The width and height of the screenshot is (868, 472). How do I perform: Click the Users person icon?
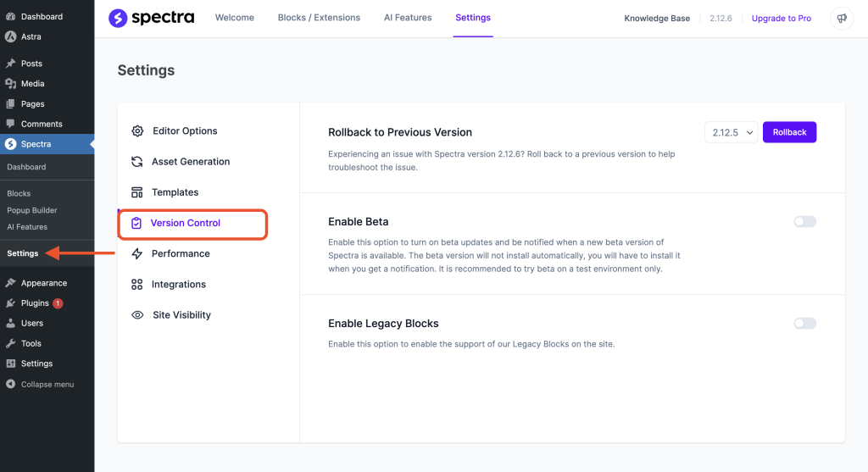click(10, 323)
